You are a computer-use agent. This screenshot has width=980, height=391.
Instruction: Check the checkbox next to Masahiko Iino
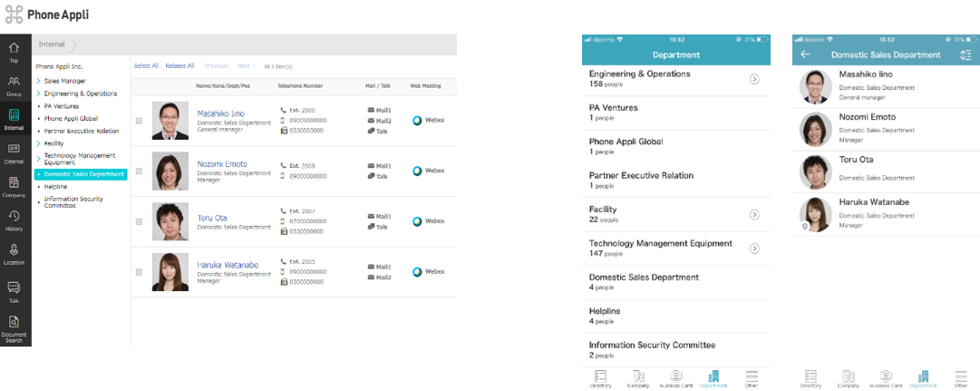(139, 121)
